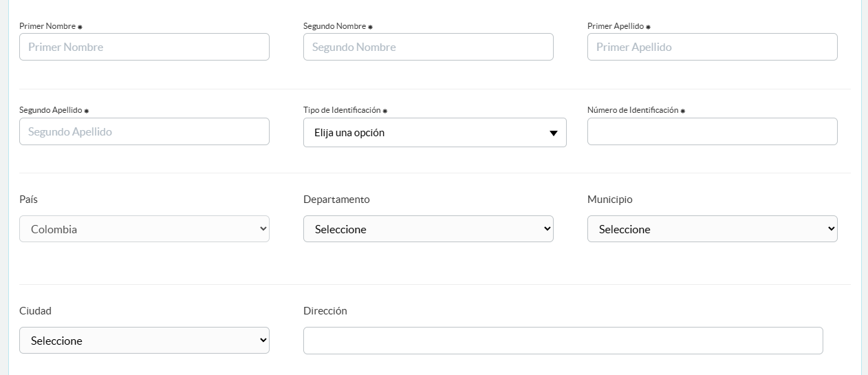Click the 'Departamento' label text

click(336, 200)
